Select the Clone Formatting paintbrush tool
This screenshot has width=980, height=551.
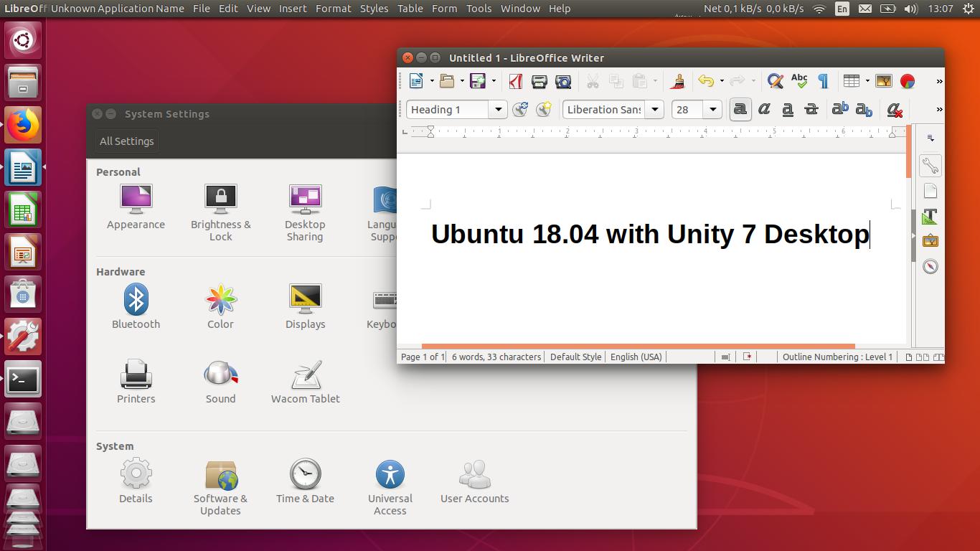point(676,81)
